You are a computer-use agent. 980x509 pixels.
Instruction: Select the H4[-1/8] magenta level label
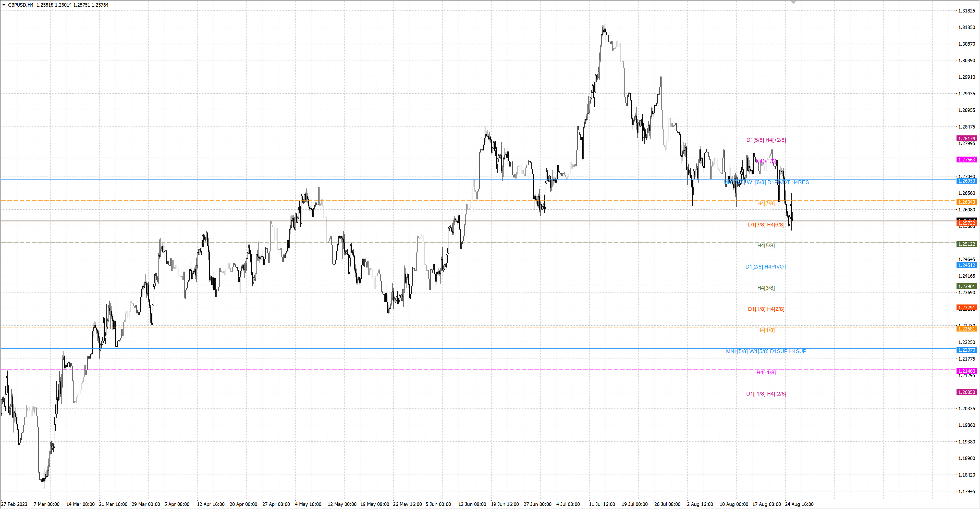pos(766,373)
